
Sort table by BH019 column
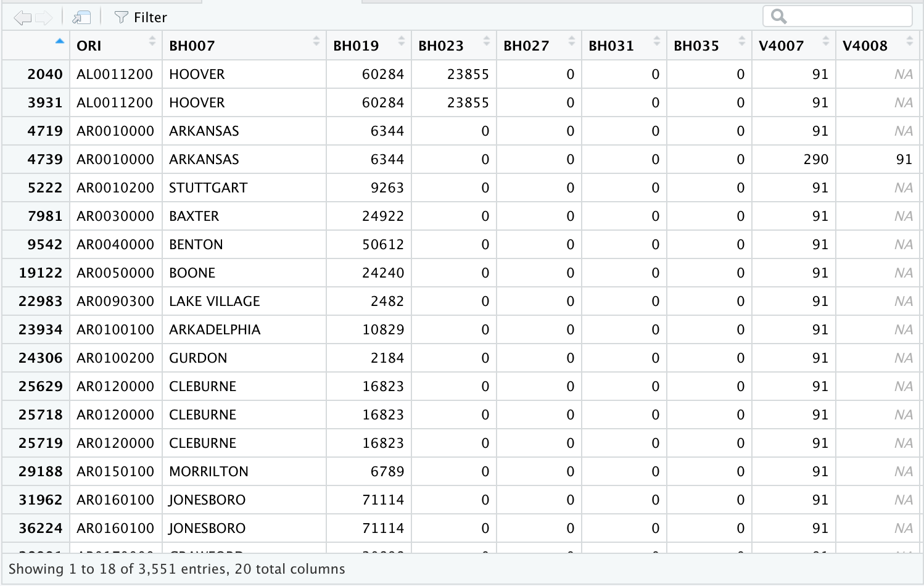pos(368,46)
